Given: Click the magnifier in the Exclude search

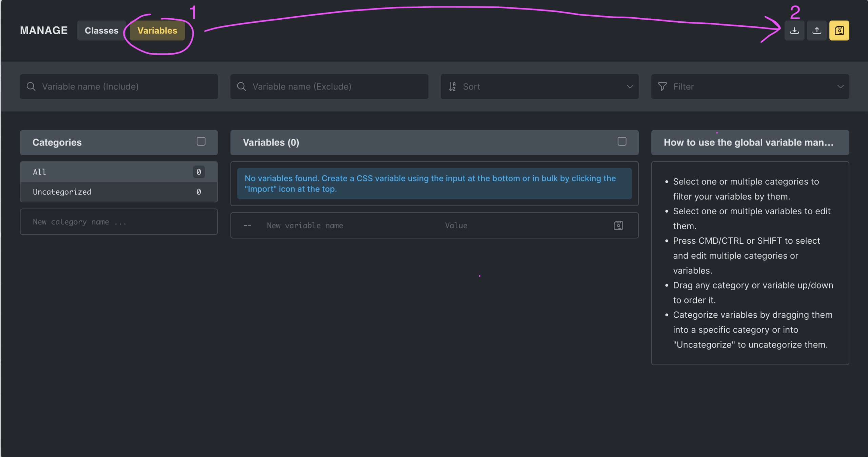Looking at the screenshot, I should [x=241, y=86].
